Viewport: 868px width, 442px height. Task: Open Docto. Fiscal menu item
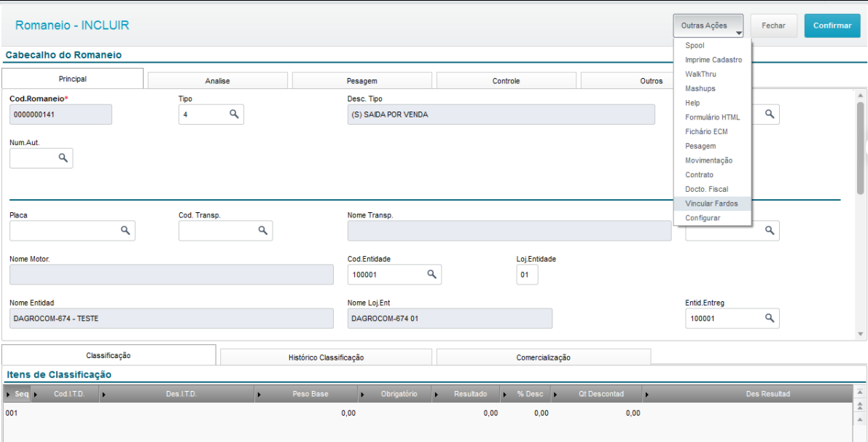coord(712,190)
